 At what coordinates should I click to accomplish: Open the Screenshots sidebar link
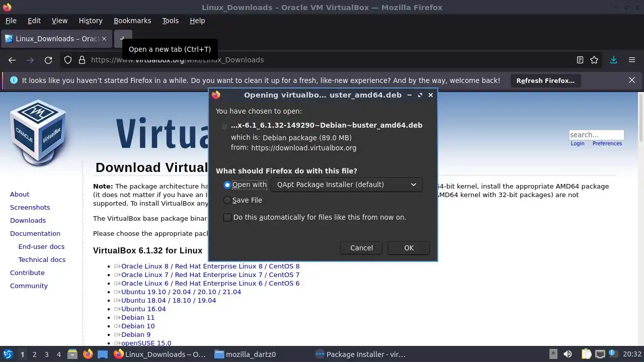click(x=30, y=207)
